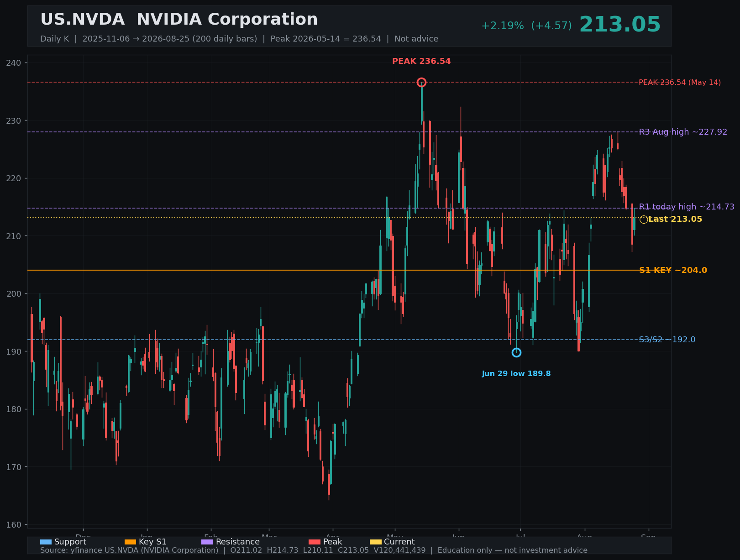Click 'R1 today high ~214.73' label
The height and width of the screenshot is (560, 740).
pos(687,207)
